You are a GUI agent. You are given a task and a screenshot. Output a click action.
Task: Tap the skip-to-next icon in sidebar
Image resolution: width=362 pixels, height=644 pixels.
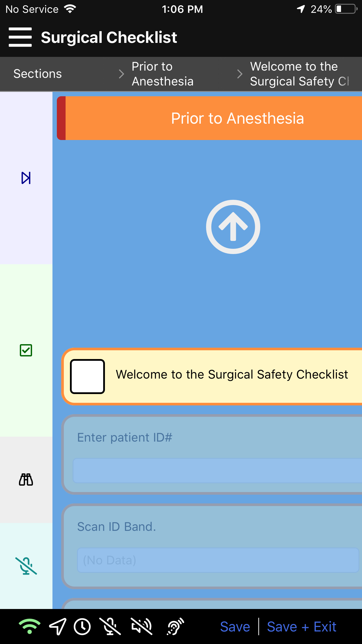click(x=26, y=178)
